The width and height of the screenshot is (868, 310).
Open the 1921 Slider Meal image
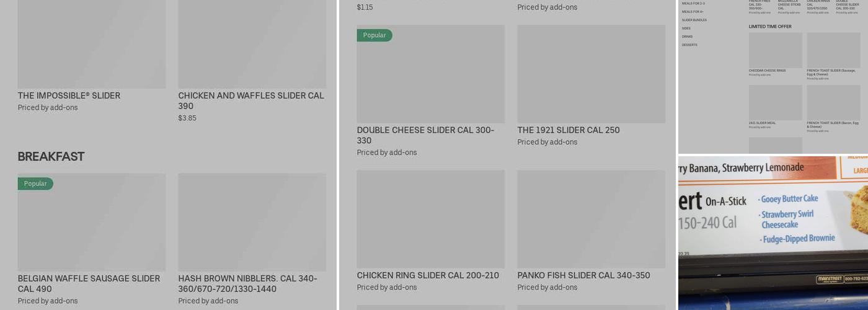(775, 102)
